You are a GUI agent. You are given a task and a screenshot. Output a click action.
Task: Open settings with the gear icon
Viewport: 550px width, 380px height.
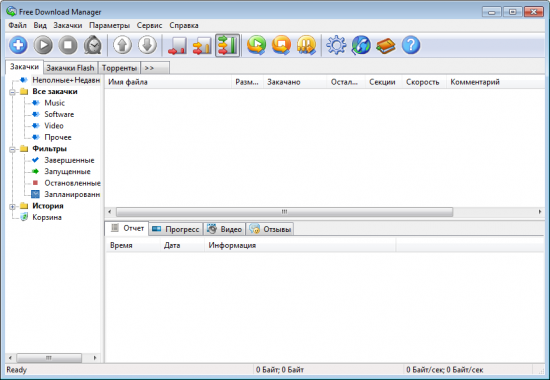[336, 45]
